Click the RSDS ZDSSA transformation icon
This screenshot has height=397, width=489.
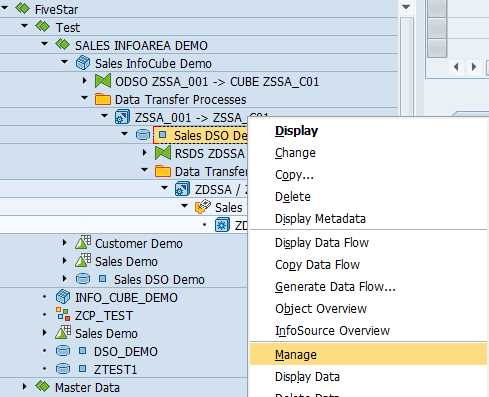(163, 153)
